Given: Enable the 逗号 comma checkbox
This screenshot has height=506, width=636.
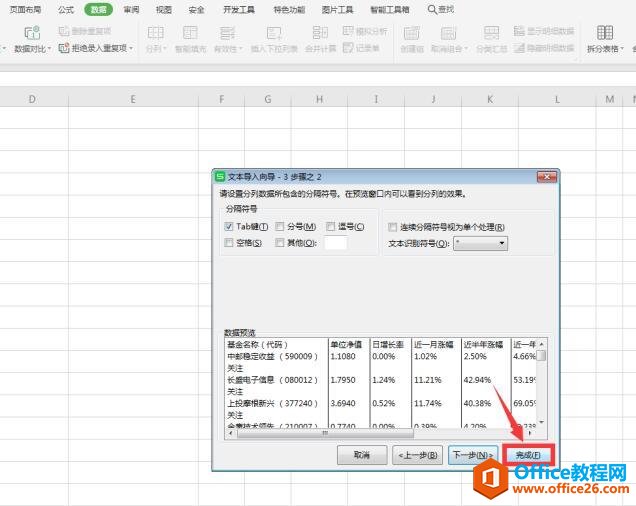Looking at the screenshot, I should click(331, 226).
